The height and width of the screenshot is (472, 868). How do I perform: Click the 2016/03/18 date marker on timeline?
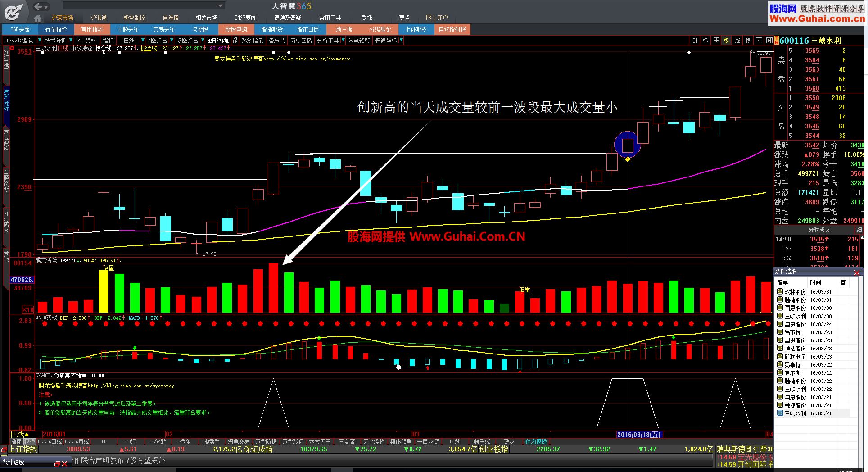[x=639, y=435]
